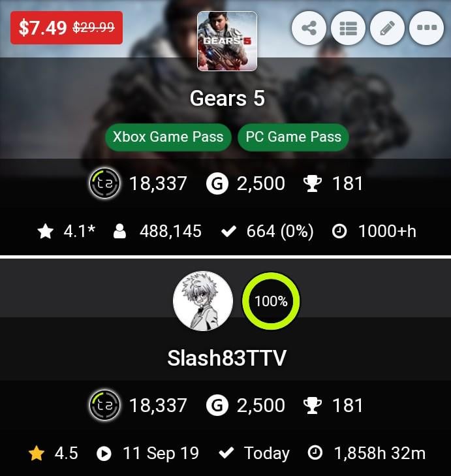Open the list view icon button

(x=348, y=28)
